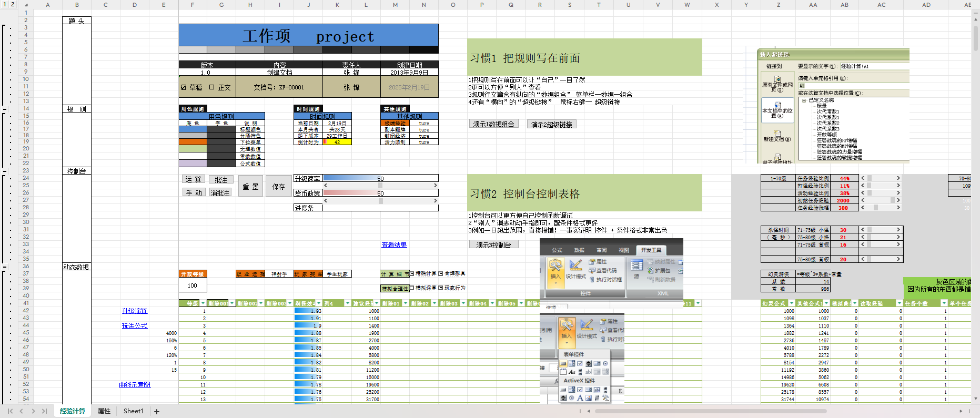This screenshot has height=418, width=980.
Task: Click left arrow beside 任务经验比例 44%
Action: [x=863, y=178]
